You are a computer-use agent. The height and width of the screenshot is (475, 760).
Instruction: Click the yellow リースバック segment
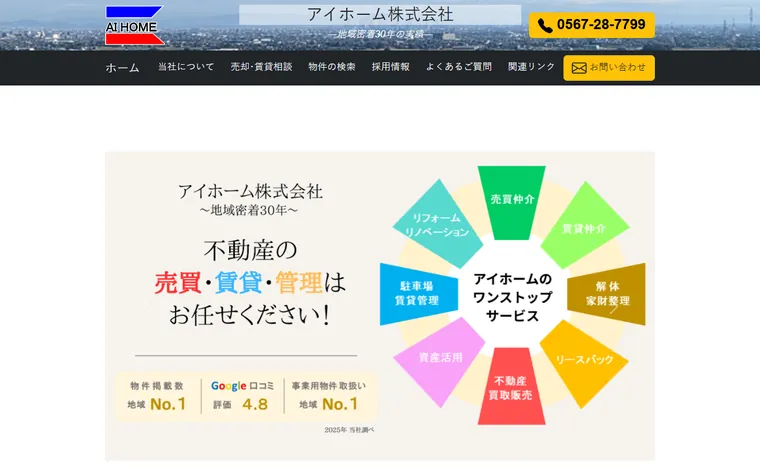583,362
